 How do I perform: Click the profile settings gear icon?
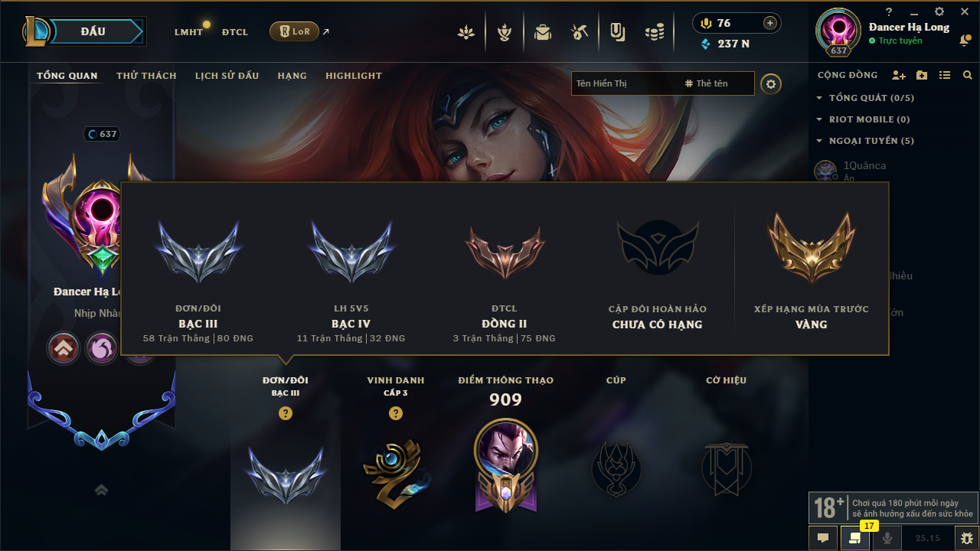pyautogui.click(x=771, y=83)
